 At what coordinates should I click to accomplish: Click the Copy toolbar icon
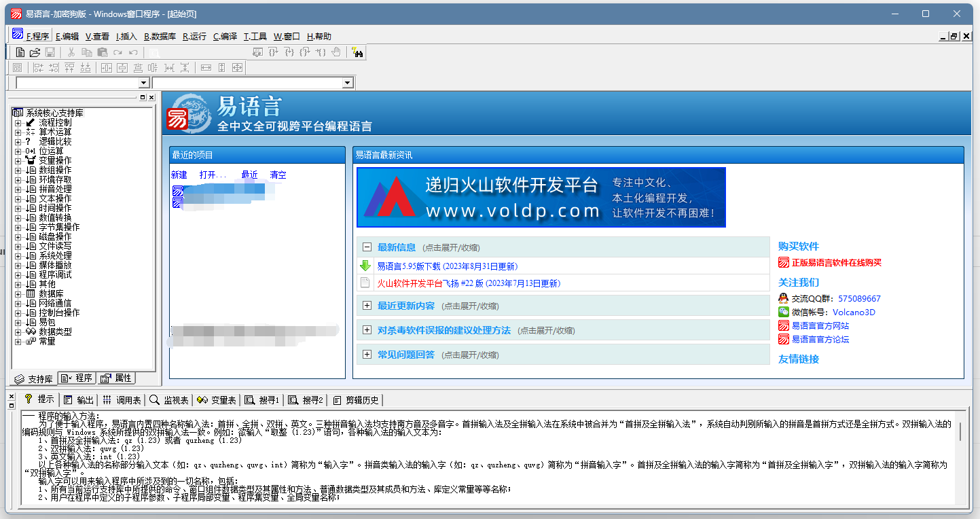coord(86,52)
